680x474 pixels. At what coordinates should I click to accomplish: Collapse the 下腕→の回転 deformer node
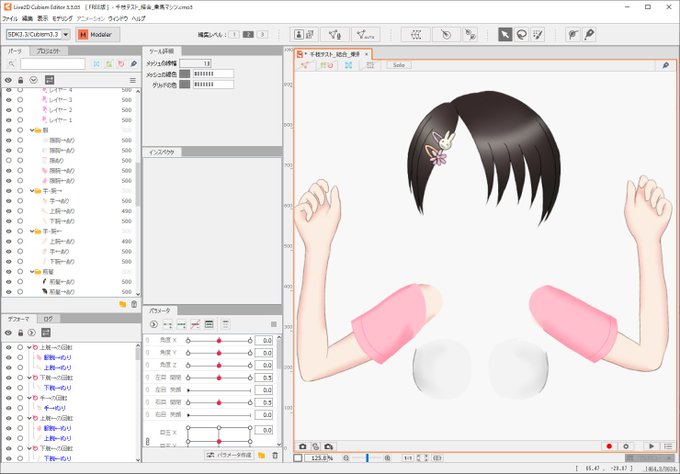pos(29,378)
